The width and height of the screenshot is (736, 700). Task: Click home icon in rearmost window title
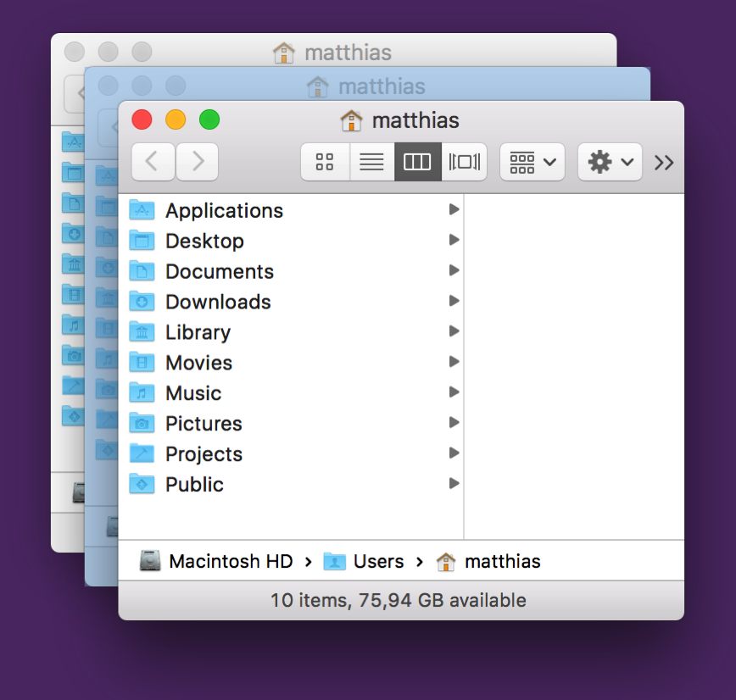tap(284, 53)
